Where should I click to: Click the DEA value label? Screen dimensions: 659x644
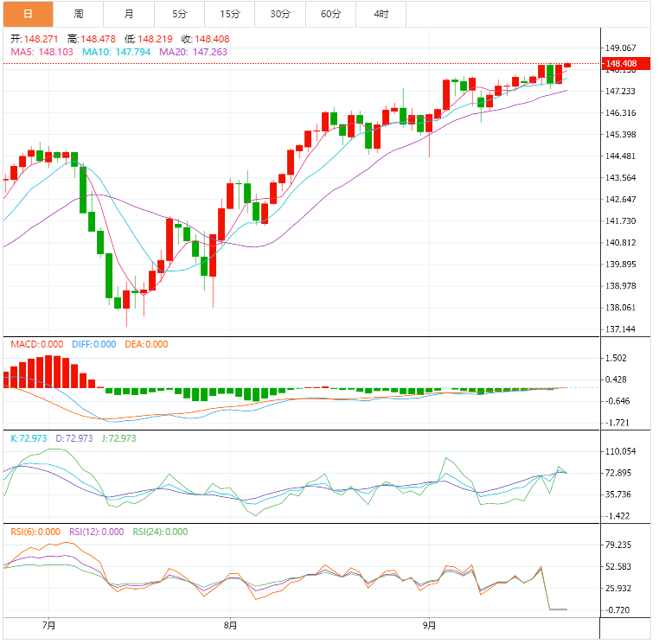(x=147, y=344)
